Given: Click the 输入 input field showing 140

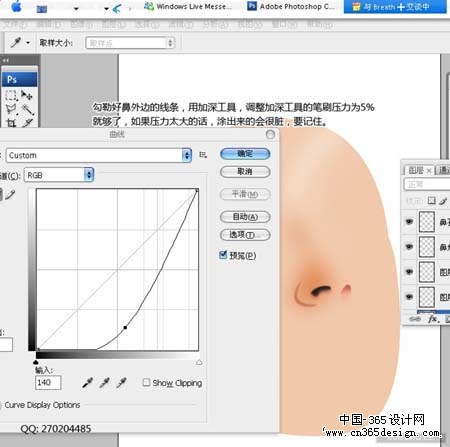Looking at the screenshot, I should (x=48, y=383).
